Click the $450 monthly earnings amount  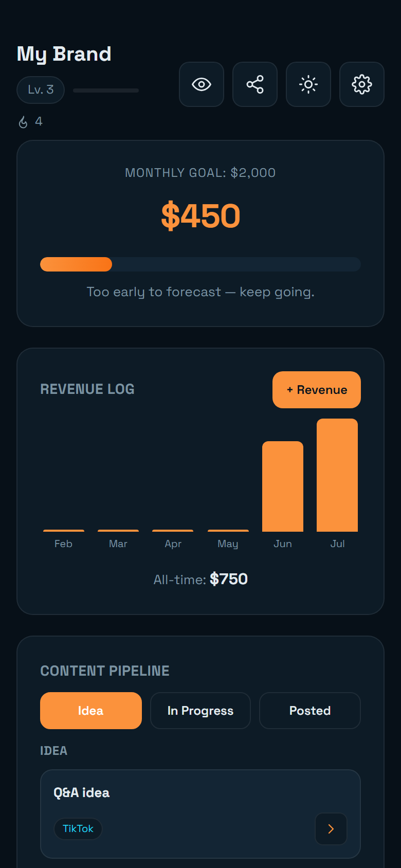pos(200,216)
